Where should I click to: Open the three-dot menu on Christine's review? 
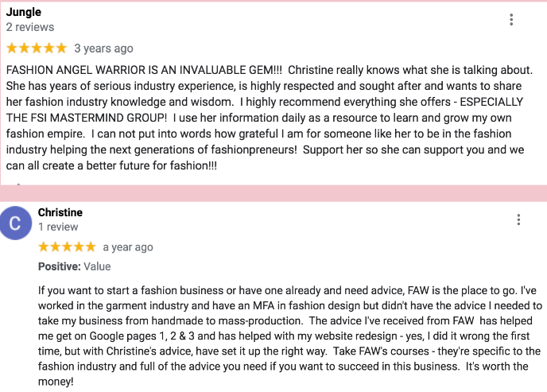(x=518, y=220)
